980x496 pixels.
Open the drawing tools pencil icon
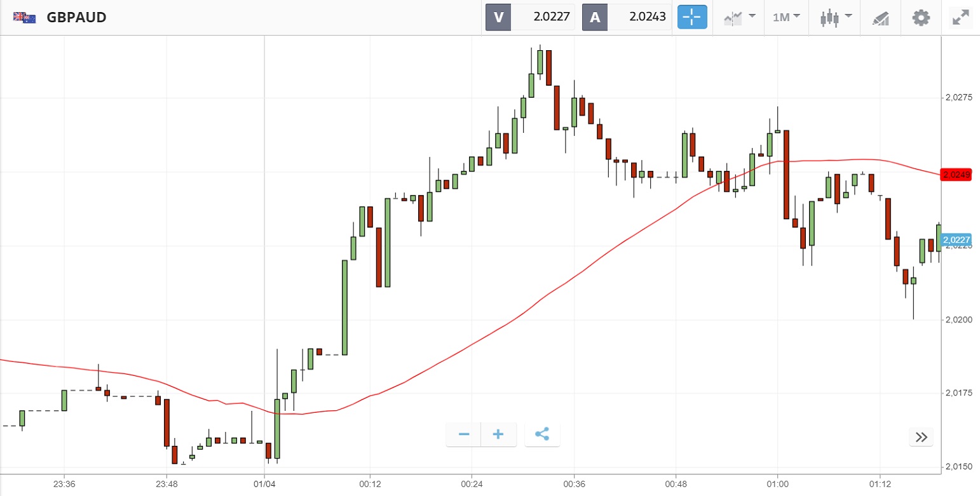[x=880, y=18]
